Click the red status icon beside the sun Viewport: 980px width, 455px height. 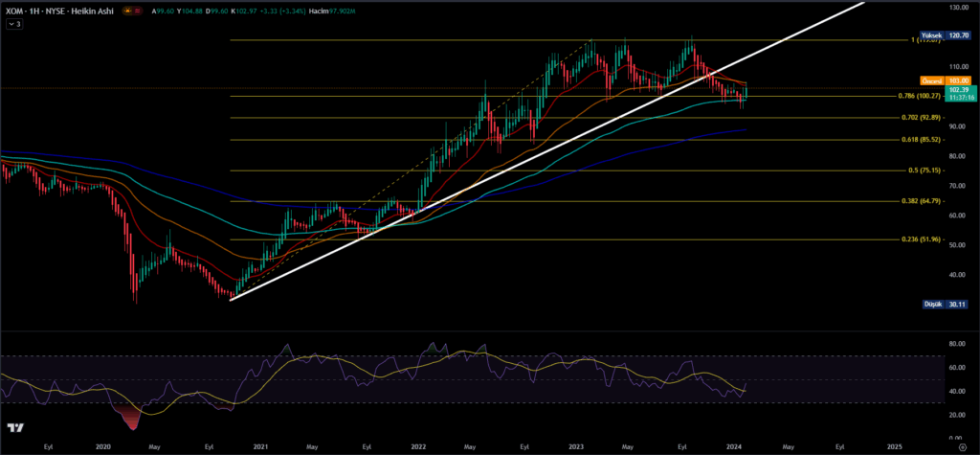coord(138,11)
